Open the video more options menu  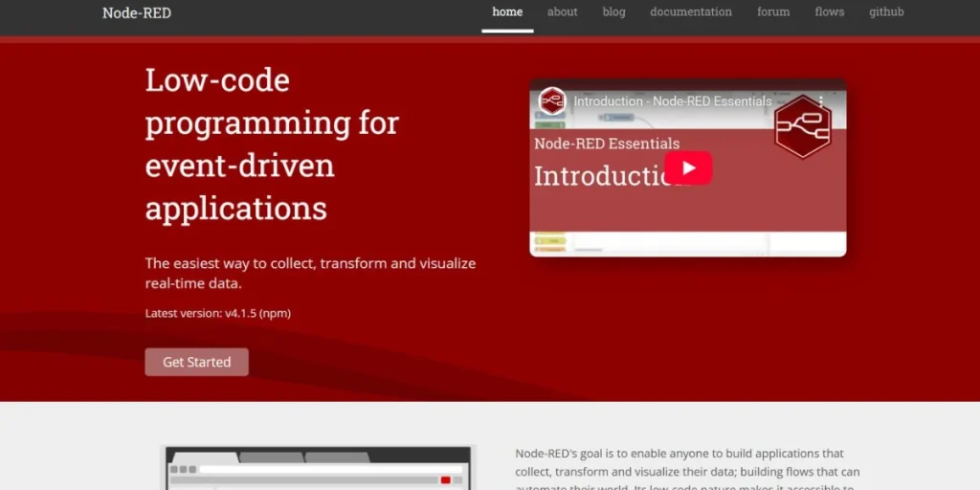click(820, 101)
